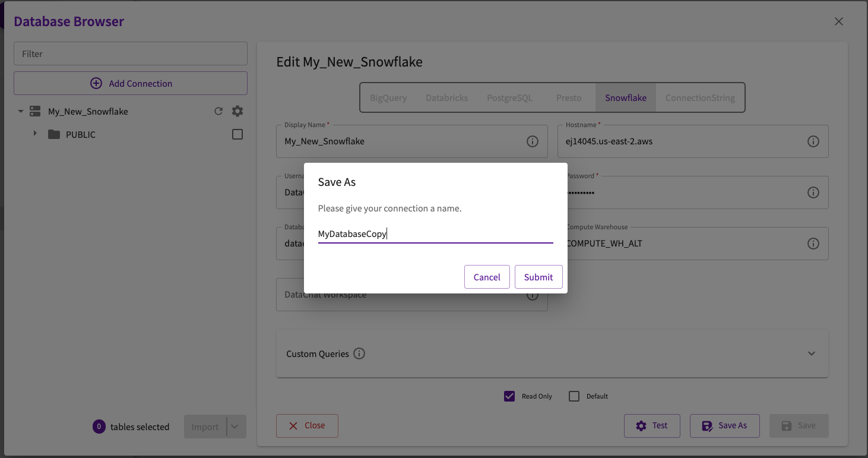This screenshot has width=868, height=458.
Task: Click the Filter input field
Action: pos(131,53)
